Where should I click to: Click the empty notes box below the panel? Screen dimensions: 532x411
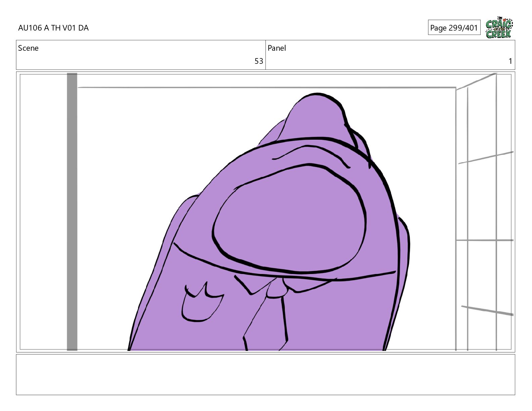[x=265, y=374]
